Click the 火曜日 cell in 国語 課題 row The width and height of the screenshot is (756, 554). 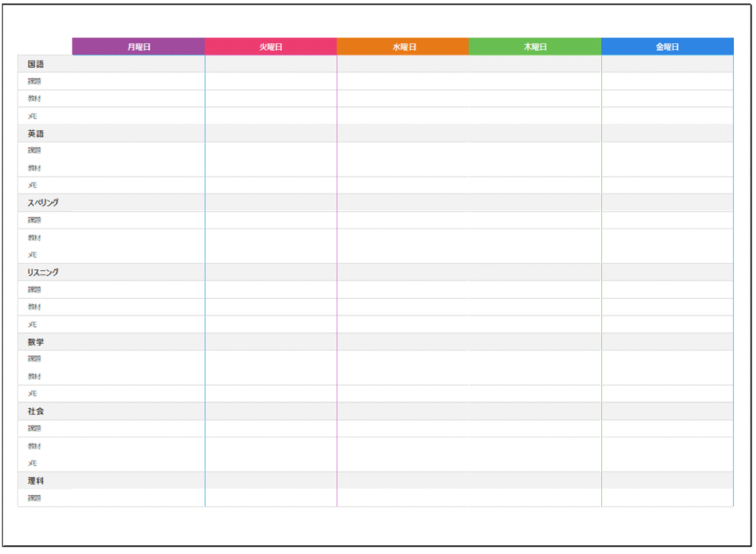[x=271, y=81]
